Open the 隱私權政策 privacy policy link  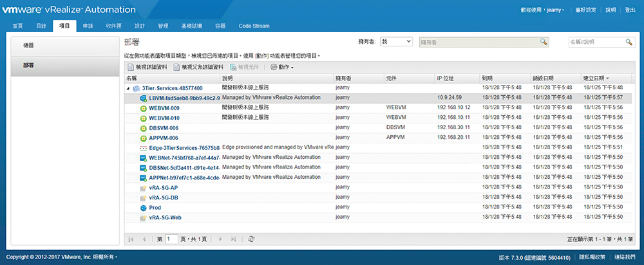592,258
